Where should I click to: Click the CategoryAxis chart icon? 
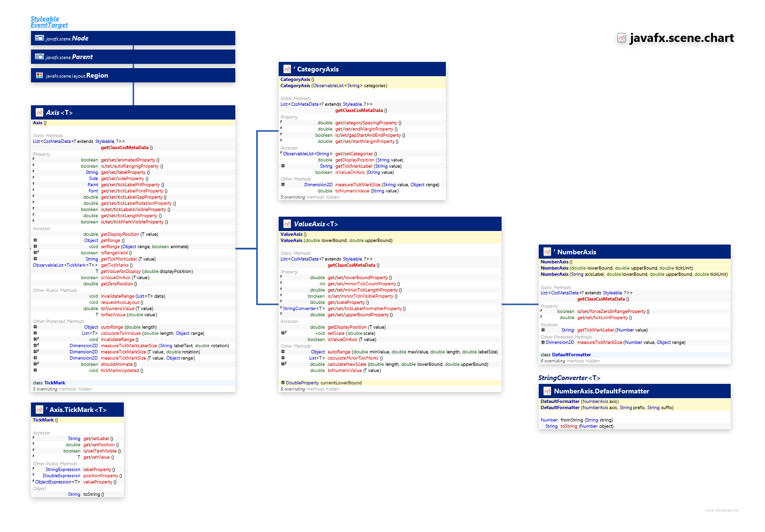287,69
